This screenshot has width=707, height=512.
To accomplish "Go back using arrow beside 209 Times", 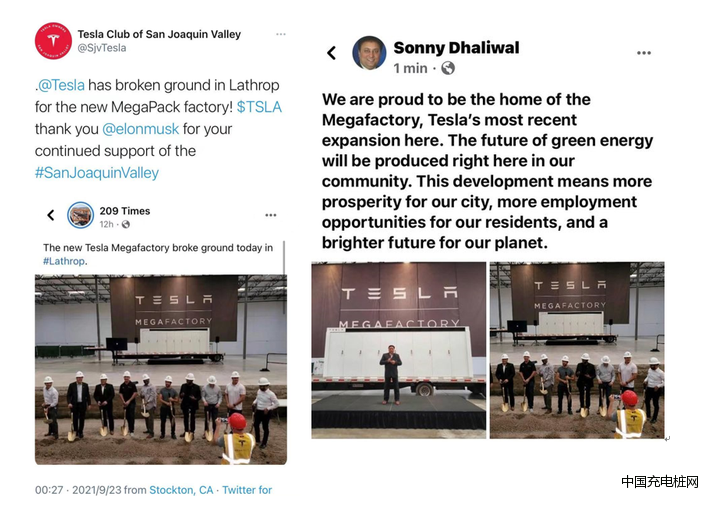I will (x=51, y=215).
